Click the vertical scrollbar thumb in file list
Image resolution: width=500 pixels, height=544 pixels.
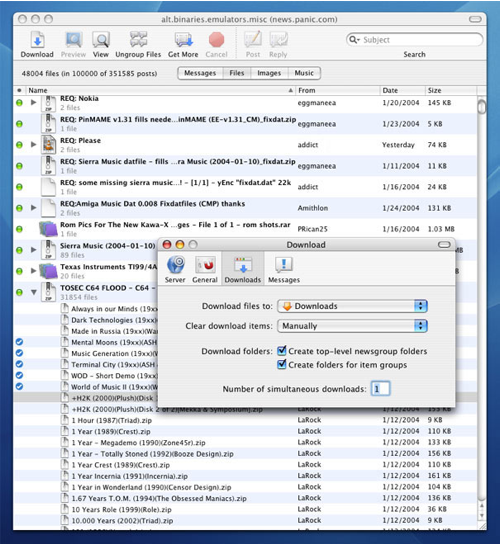(481, 106)
